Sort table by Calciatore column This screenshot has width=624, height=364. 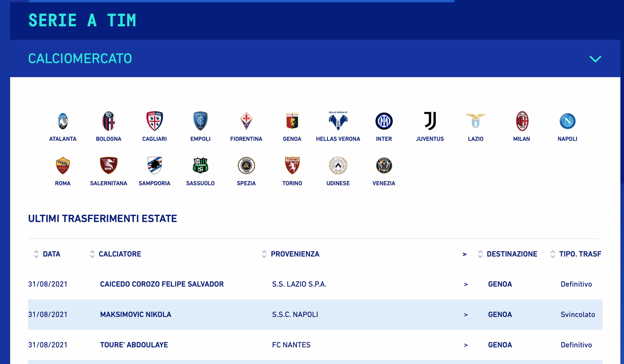pos(92,254)
